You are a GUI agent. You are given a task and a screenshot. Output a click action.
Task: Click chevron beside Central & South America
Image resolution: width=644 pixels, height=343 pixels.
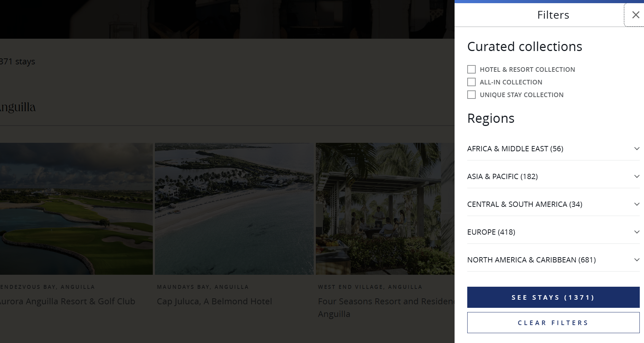637,204
